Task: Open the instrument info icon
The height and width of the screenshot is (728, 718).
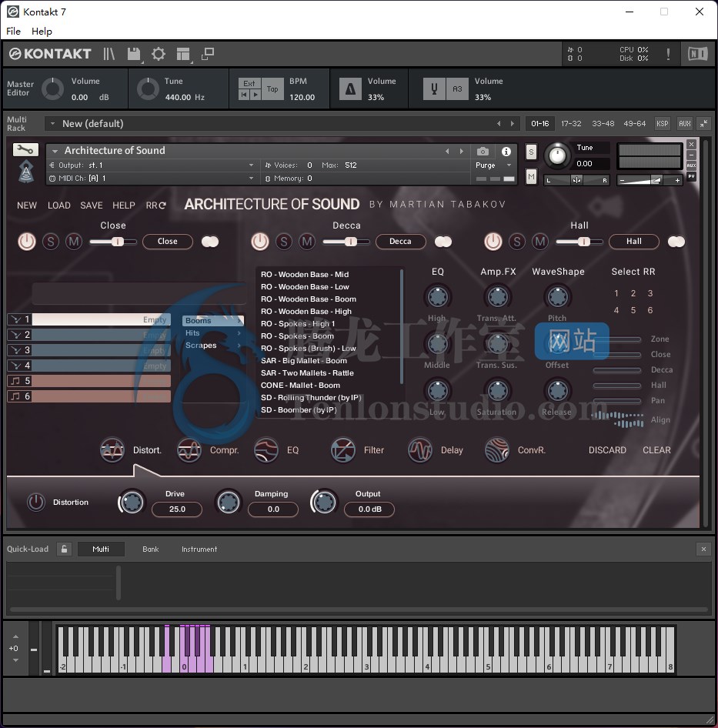Action: 506,152
